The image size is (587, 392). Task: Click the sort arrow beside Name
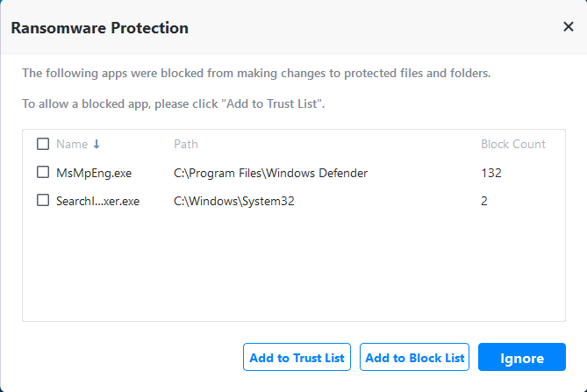(97, 145)
